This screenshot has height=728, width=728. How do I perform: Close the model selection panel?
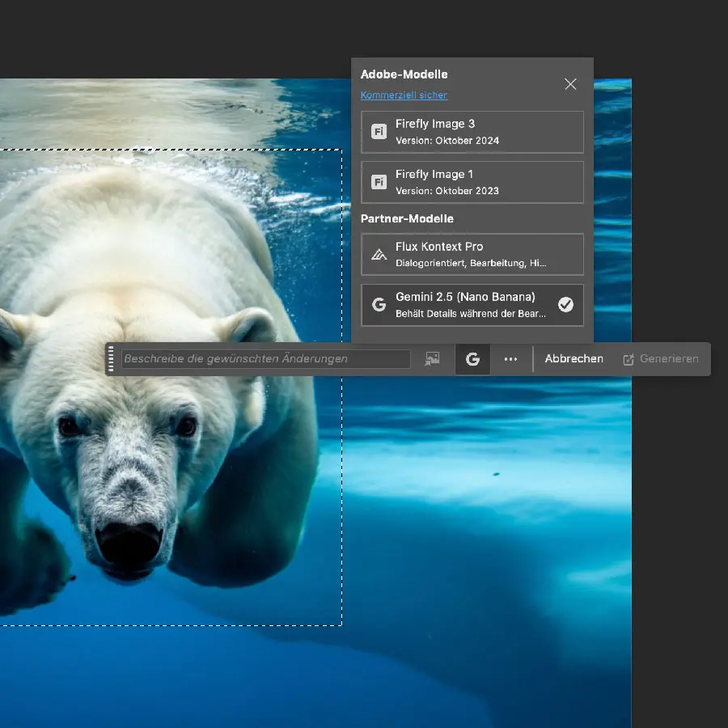click(x=570, y=84)
